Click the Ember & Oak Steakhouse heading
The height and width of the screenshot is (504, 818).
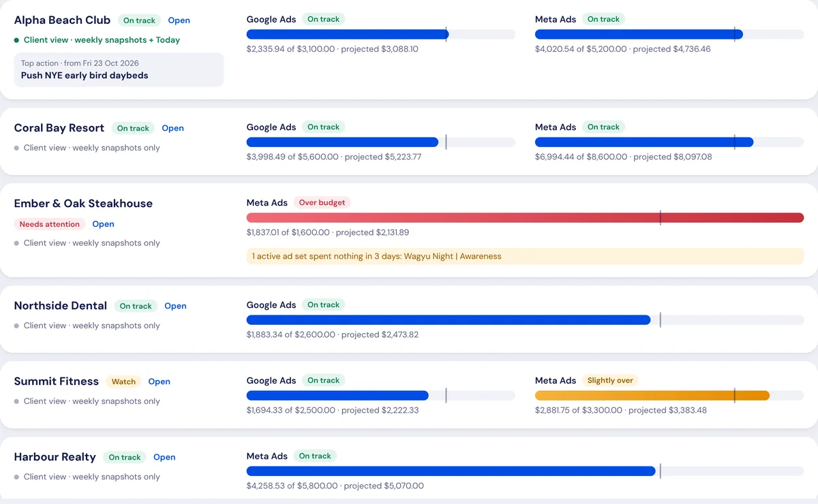(x=83, y=204)
